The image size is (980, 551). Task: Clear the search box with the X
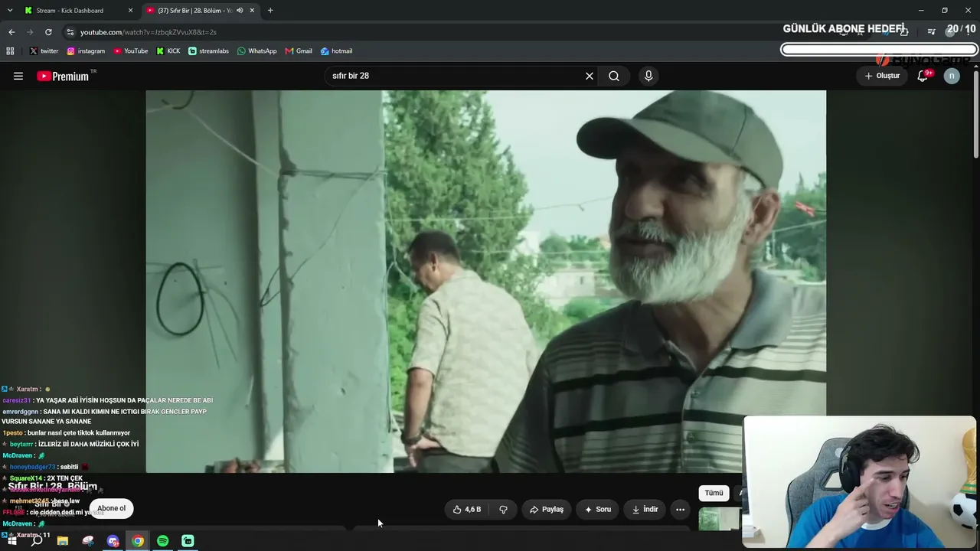click(590, 76)
